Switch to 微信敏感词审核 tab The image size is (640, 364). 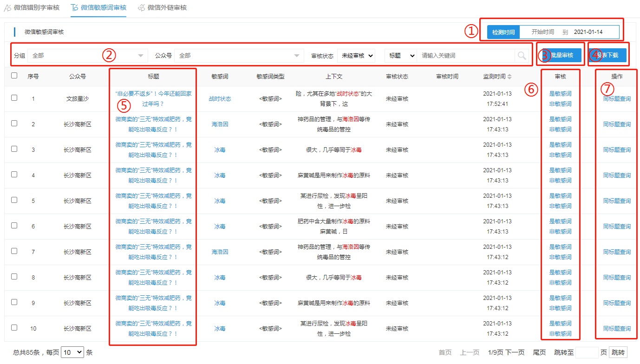[x=103, y=7]
